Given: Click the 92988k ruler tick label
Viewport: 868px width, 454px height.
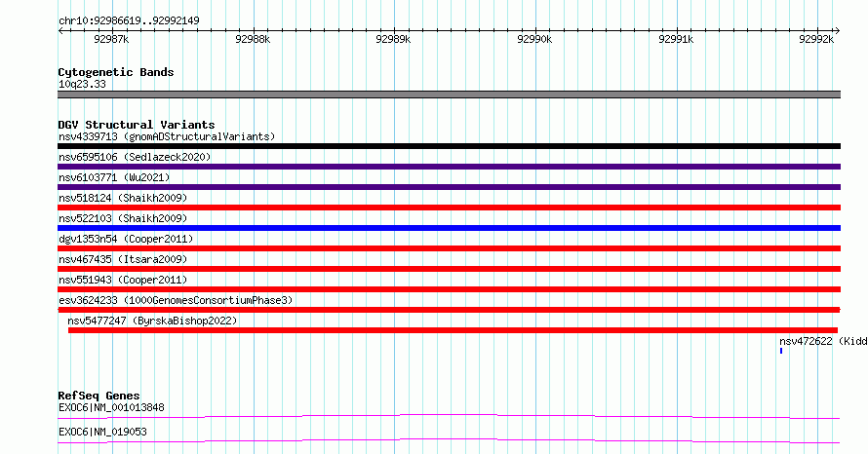Looking at the screenshot, I should point(253,39).
